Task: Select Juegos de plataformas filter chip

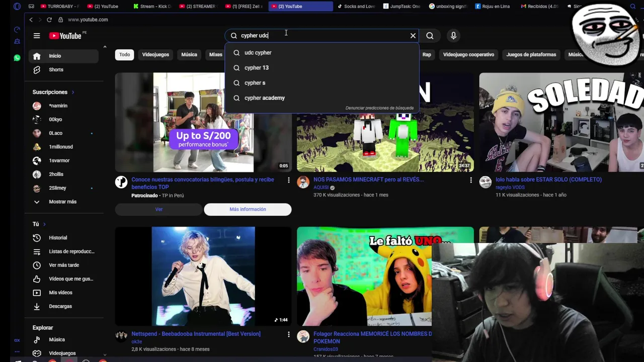Action: pos(531,54)
